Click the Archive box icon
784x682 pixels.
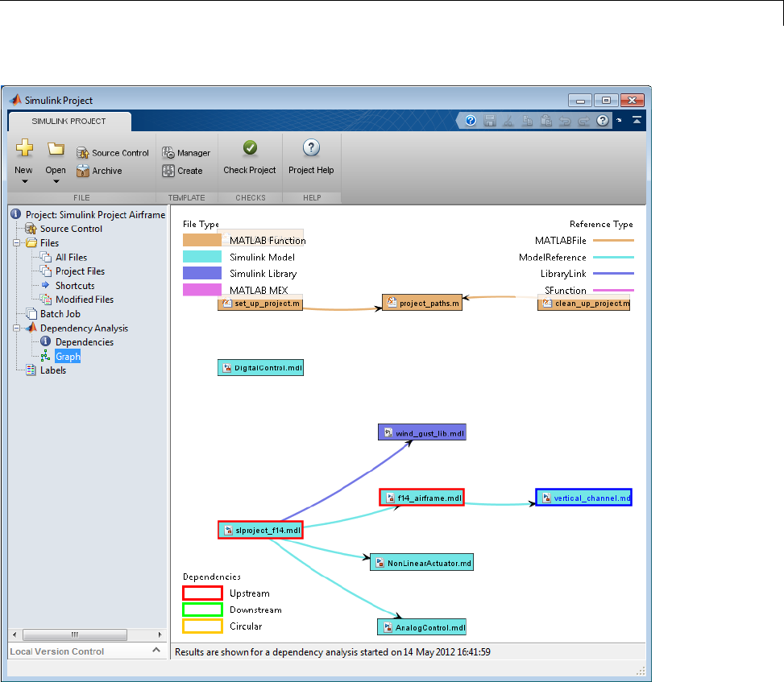(82, 171)
